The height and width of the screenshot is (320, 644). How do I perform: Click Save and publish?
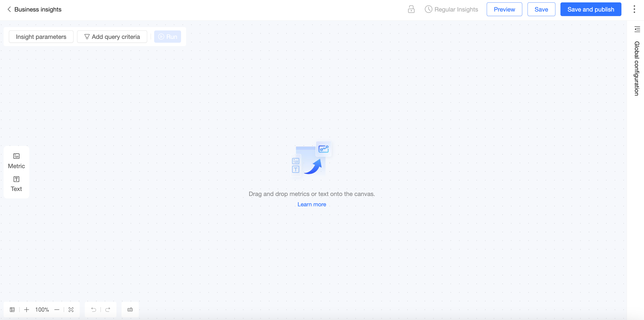pyautogui.click(x=590, y=9)
